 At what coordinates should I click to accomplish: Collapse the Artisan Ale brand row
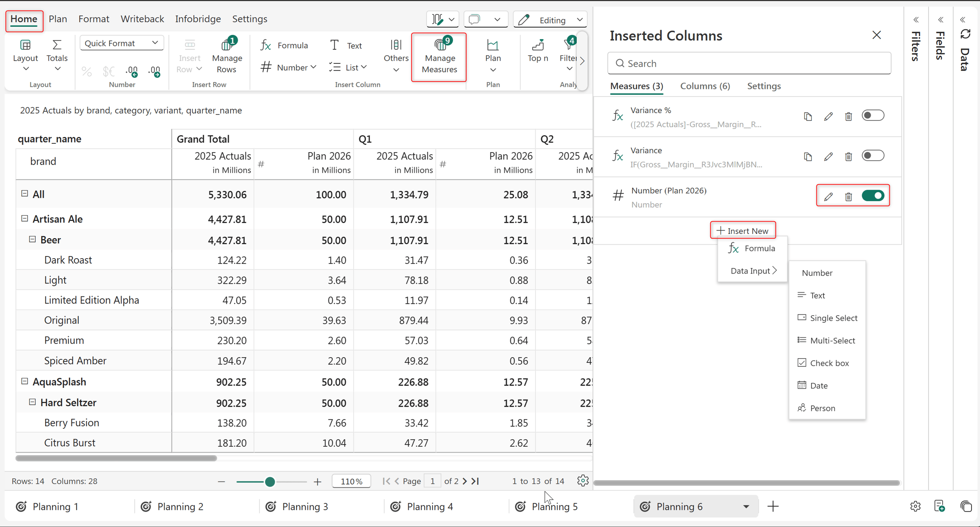tap(25, 219)
